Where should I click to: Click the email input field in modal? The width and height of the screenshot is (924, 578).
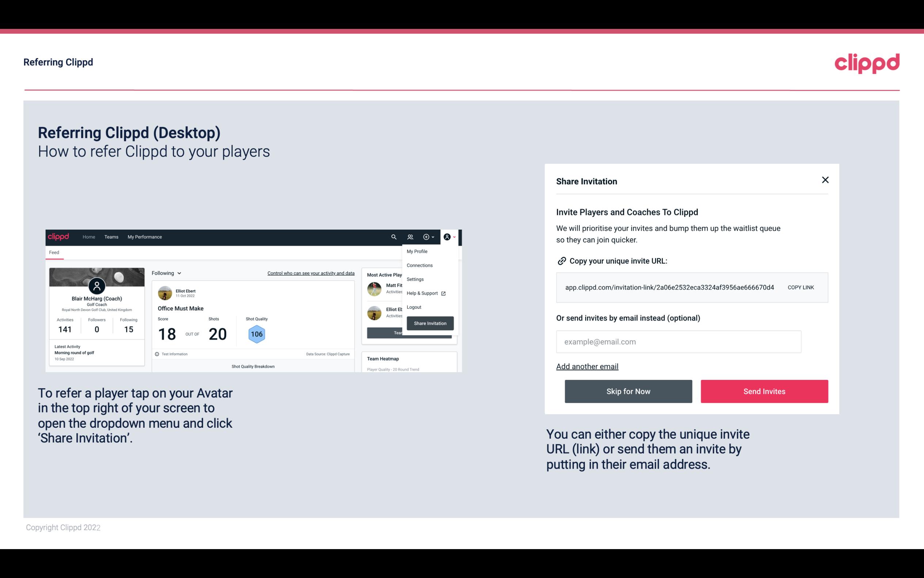coord(678,341)
